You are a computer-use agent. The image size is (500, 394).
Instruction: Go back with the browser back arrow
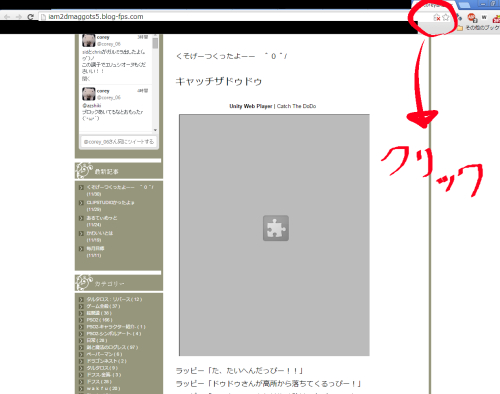(7, 17)
